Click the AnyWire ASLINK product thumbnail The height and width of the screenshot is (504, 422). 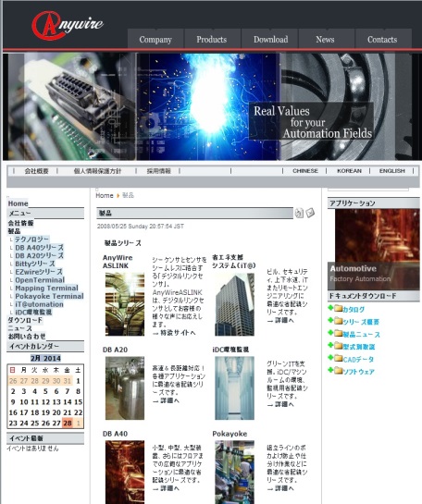point(125,304)
